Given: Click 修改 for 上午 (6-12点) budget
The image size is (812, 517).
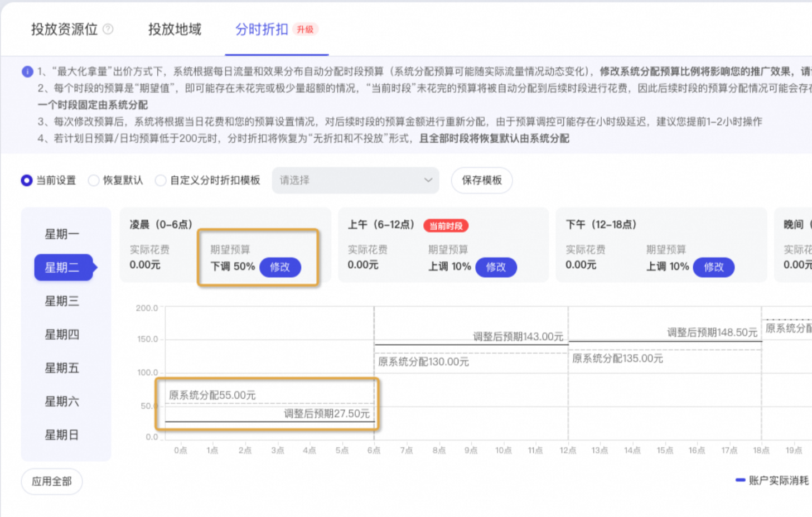Looking at the screenshot, I should point(496,267).
